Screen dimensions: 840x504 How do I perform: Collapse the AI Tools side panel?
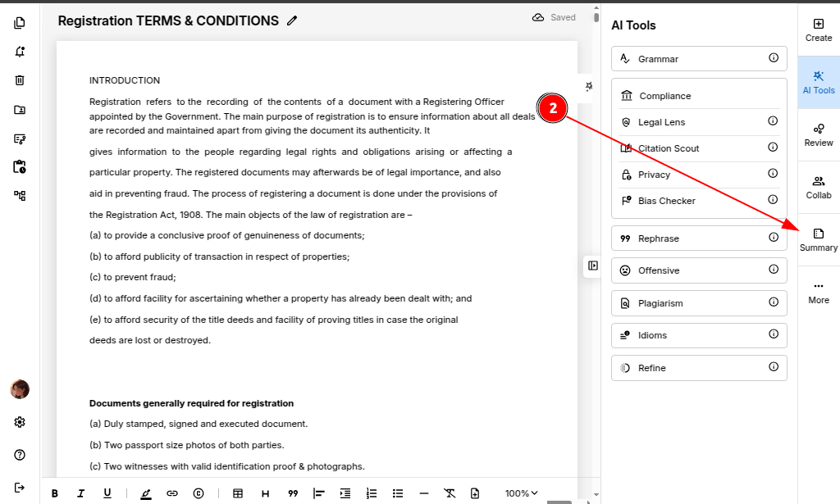coord(592,266)
